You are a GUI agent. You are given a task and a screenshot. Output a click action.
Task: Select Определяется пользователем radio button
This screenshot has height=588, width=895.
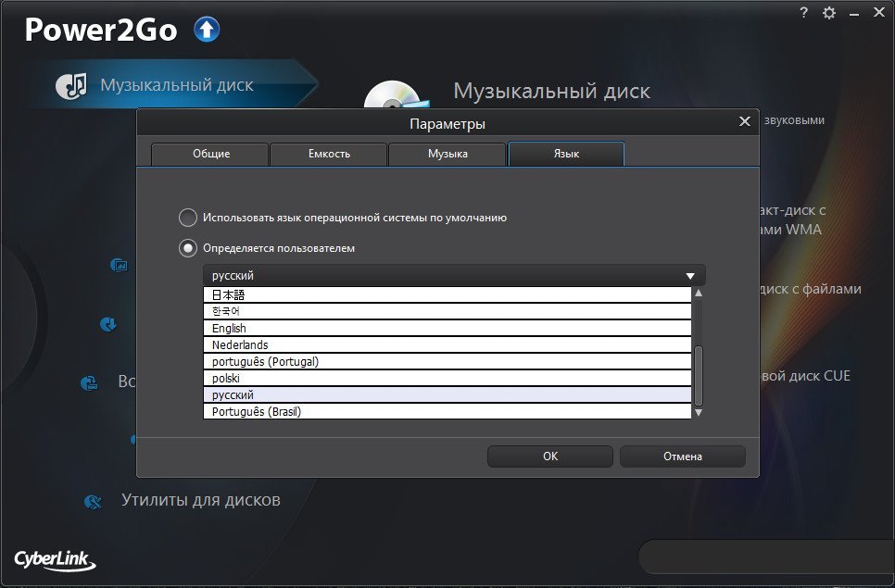[x=188, y=248]
